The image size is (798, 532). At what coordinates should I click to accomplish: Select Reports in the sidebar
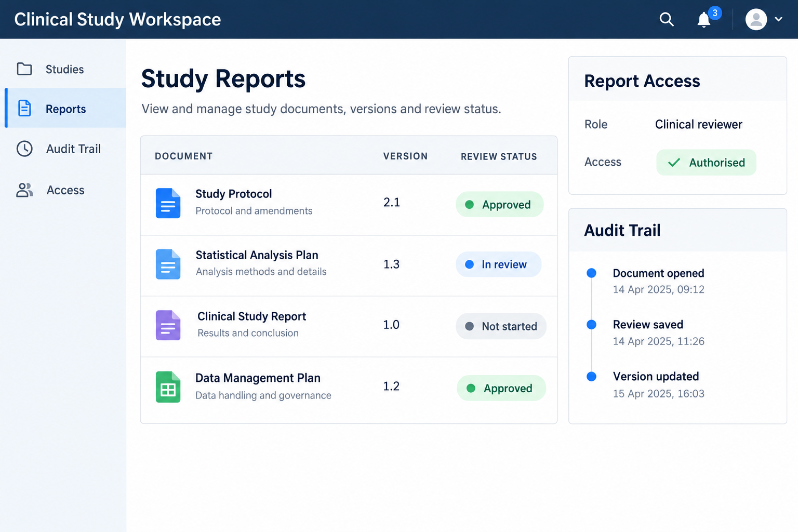pos(65,108)
